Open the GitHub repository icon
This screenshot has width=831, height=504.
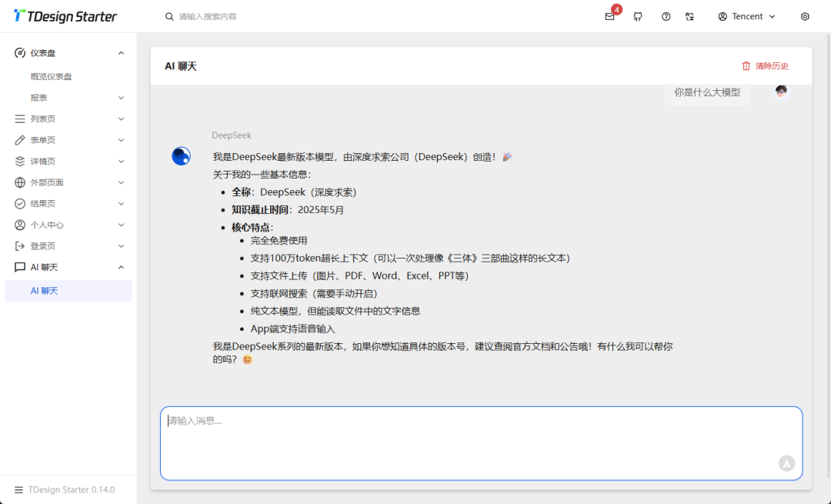point(638,16)
